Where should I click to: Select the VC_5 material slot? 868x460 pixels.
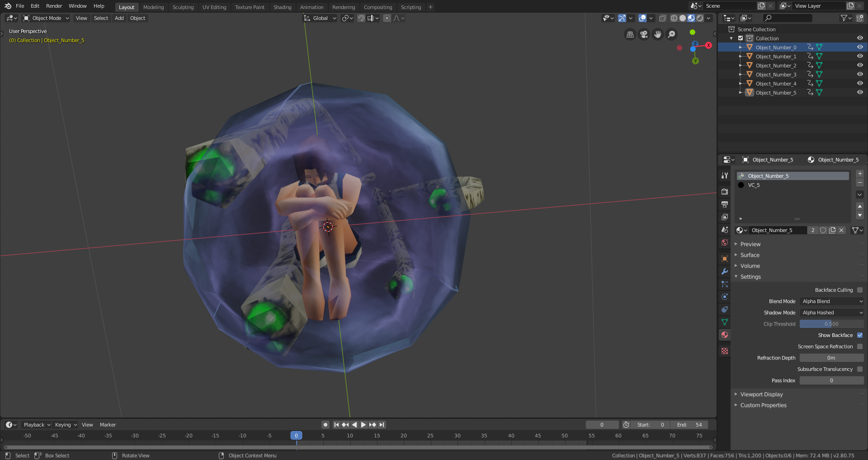click(x=793, y=185)
